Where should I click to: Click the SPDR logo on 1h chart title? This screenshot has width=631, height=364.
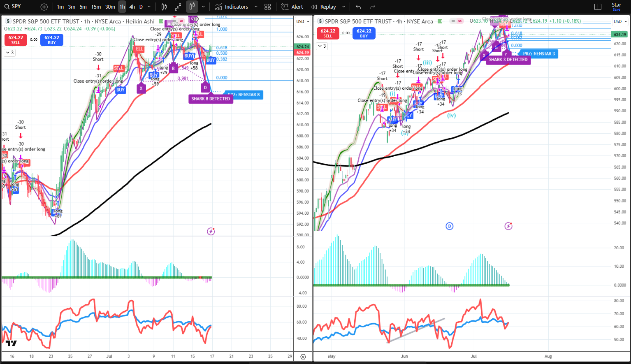[x=8, y=21]
